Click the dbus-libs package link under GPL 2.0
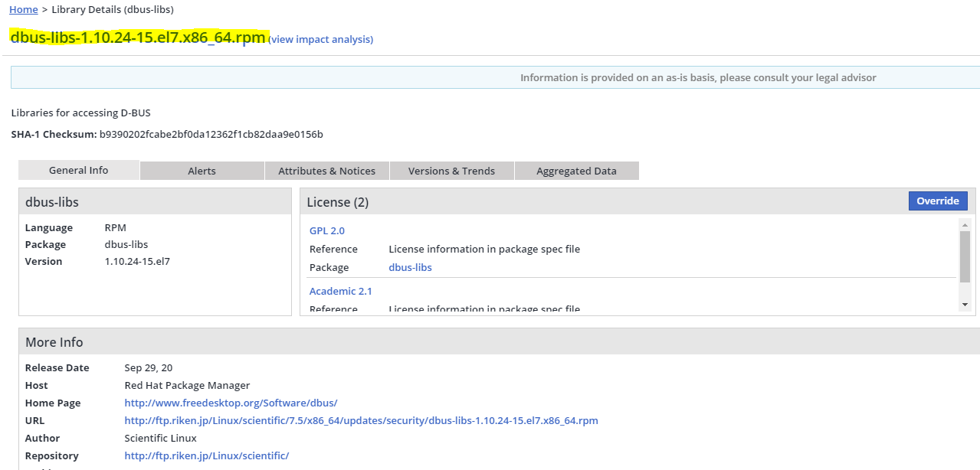The image size is (980, 470). pos(410,267)
